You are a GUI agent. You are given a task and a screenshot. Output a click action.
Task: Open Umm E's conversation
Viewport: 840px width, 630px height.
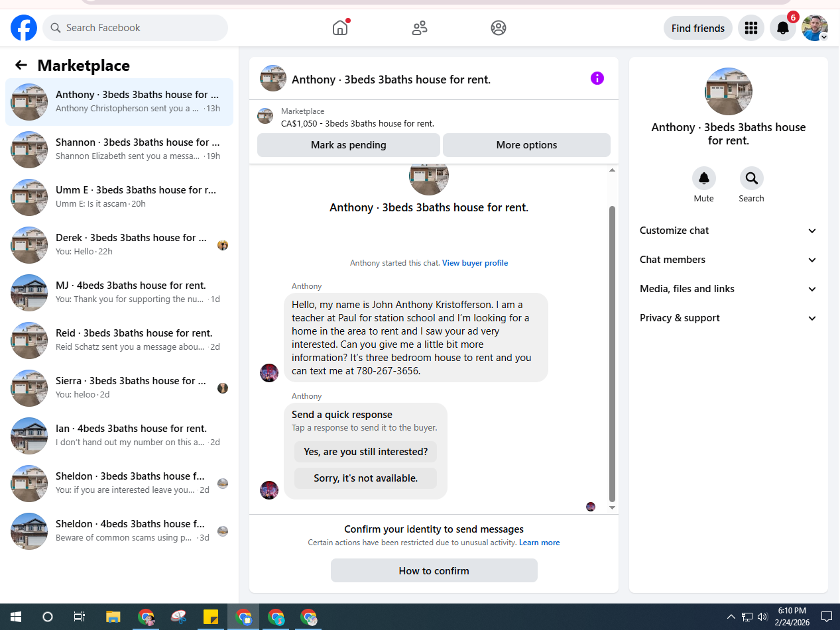tap(119, 197)
